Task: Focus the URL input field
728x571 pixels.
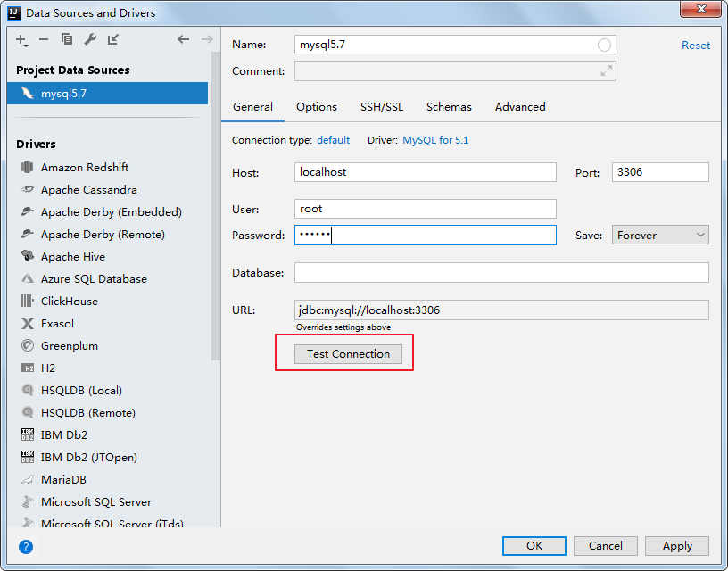Action: pos(501,310)
